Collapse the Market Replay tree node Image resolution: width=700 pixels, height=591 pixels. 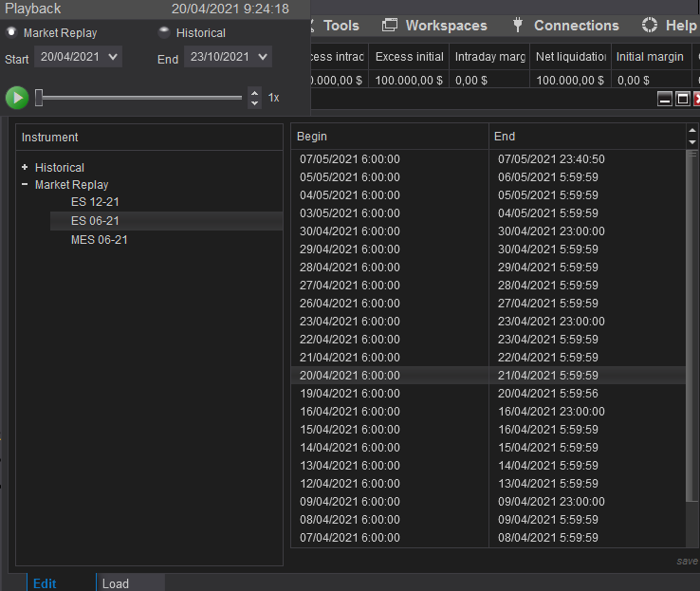click(x=25, y=184)
